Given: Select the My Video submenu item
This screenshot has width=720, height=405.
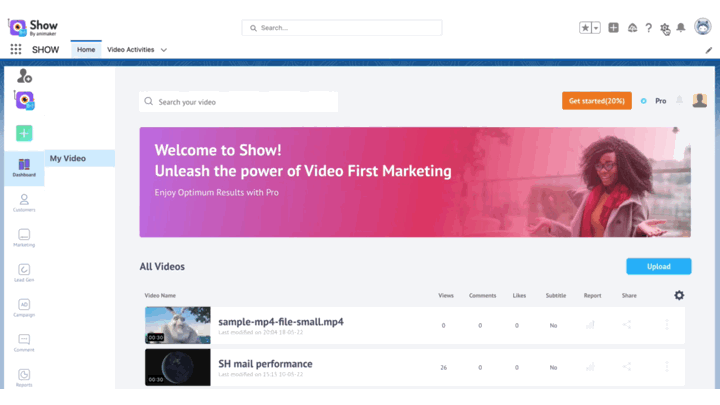Looking at the screenshot, I should click(x=79, y=158).
